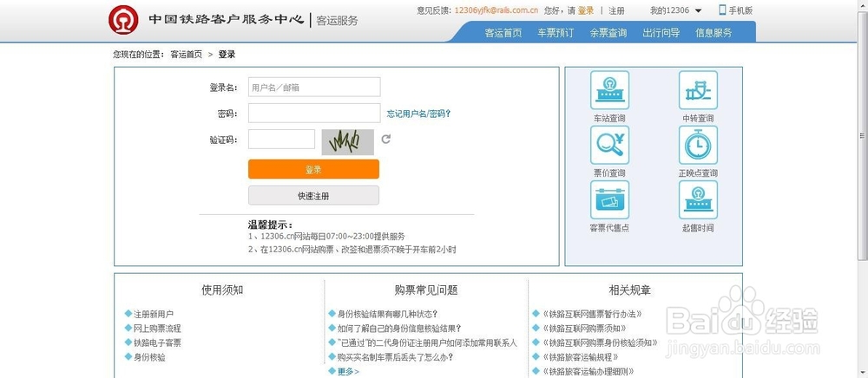Focus the 密码 password input field
This screenshot has width=868, height=378.
(x=314, y=114)
